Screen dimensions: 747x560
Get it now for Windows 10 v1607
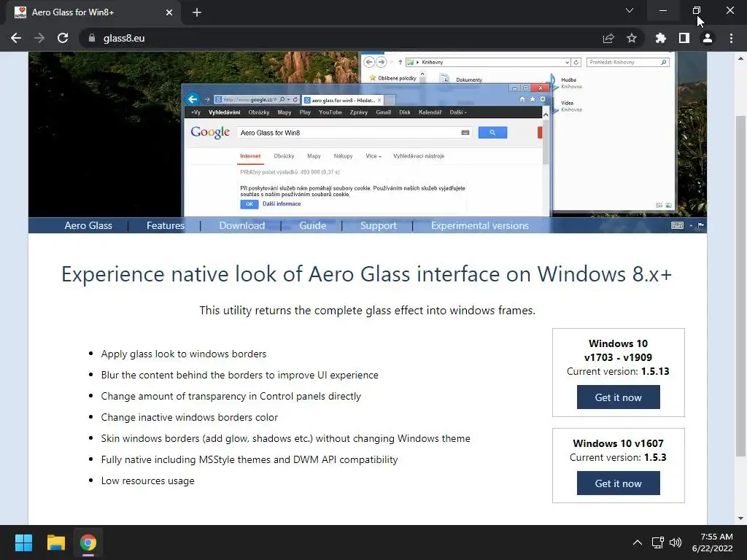point(619,483)
